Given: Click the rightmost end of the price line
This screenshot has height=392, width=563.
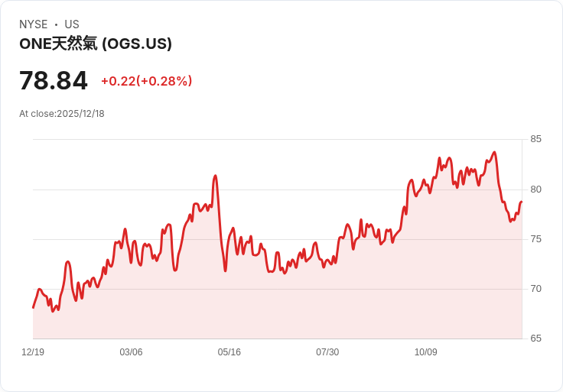Looking at the screenshot, I should point(521,202).
